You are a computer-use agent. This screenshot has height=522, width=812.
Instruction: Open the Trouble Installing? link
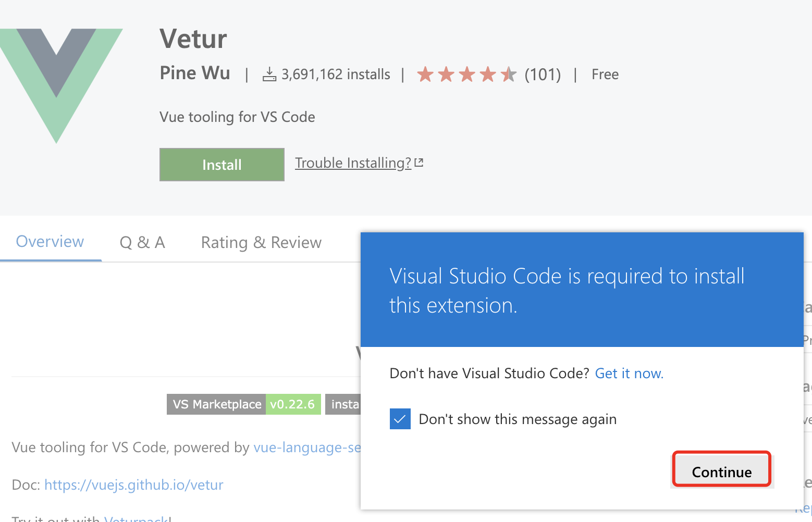(x=353, y=163)
